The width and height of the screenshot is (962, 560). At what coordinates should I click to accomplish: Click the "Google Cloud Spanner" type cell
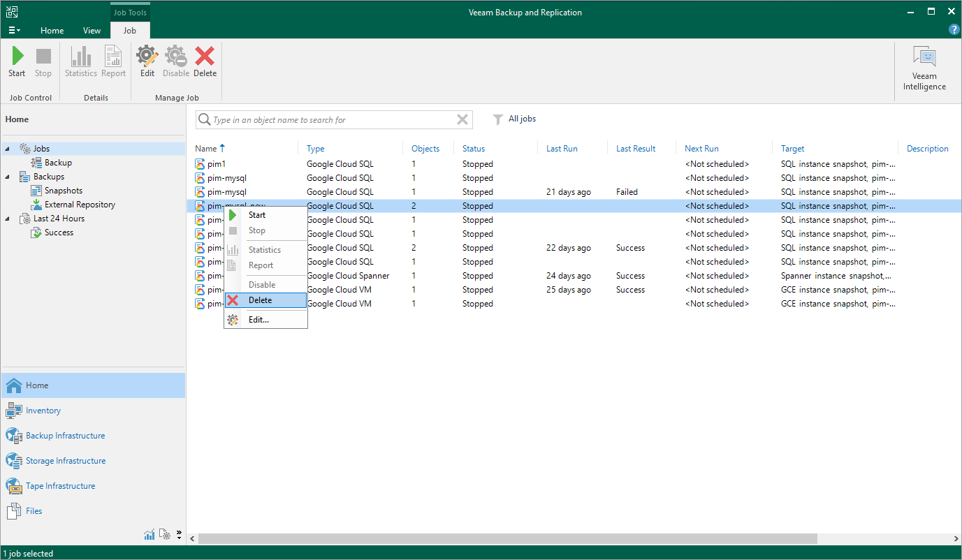point(348,276)
